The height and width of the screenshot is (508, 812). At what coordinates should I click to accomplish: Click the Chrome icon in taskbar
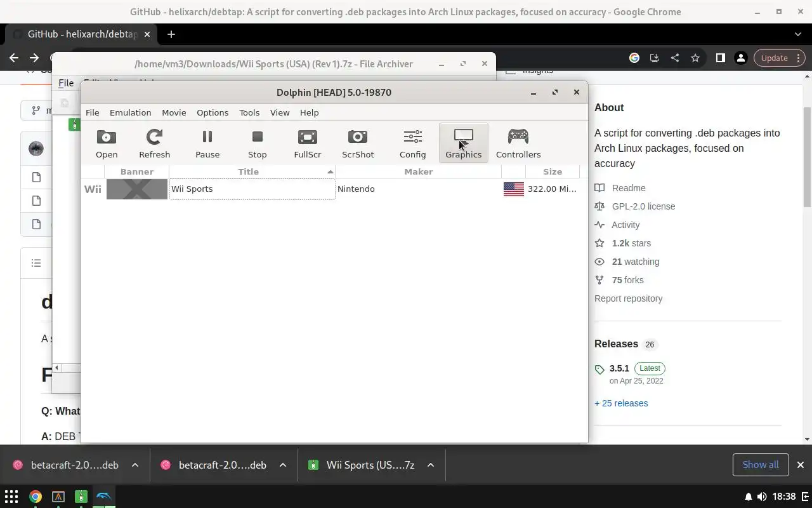[35, 497]
